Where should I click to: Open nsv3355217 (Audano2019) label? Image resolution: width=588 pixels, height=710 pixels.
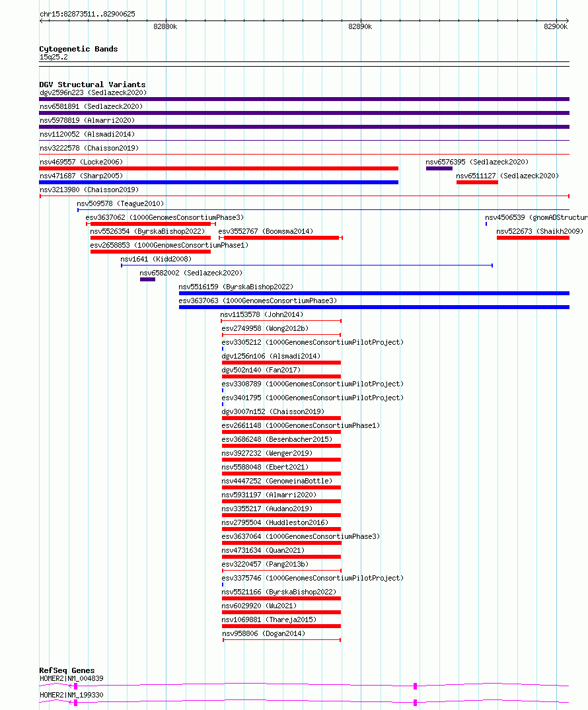267,509
